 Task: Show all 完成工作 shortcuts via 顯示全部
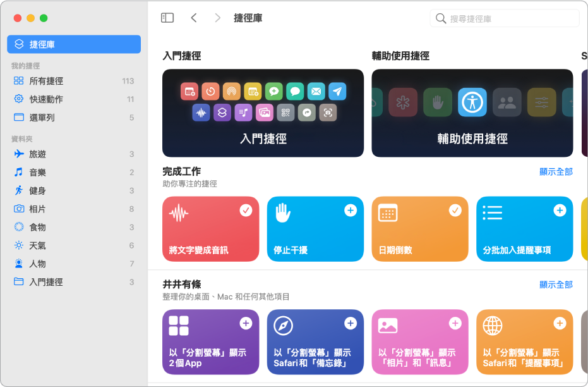[556, 171]
